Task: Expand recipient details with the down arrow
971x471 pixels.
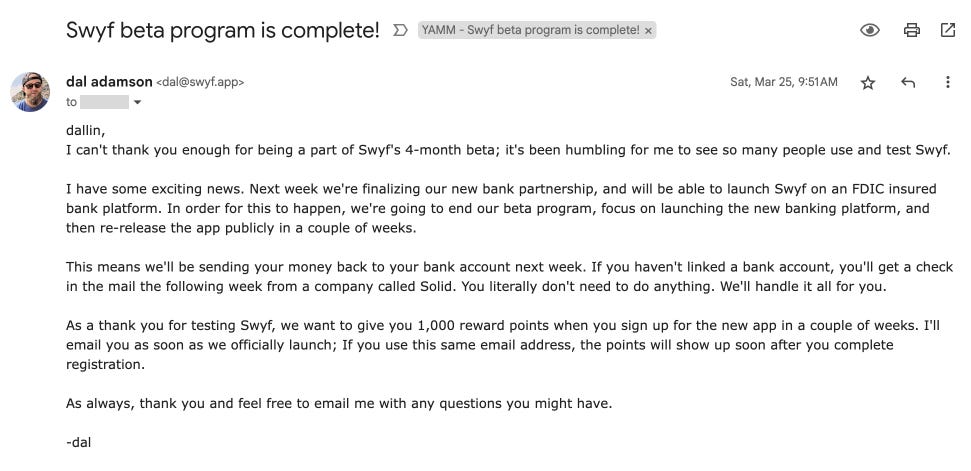Action: 137,102
